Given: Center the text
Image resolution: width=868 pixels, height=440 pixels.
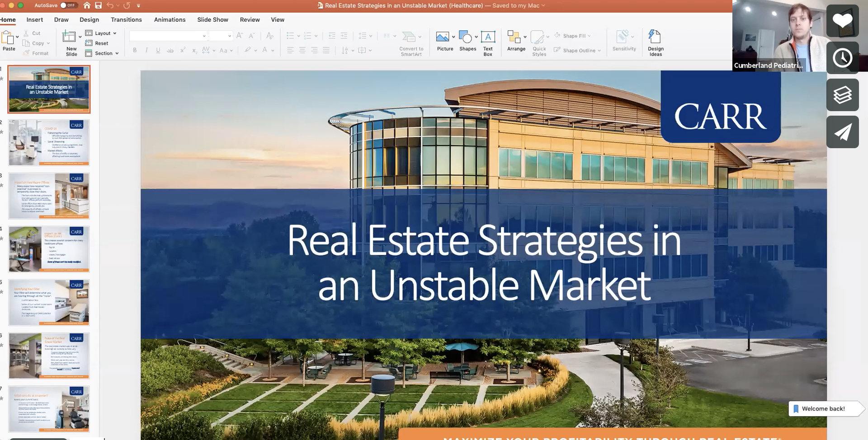Looking at the screenshot, I should [302, 50].
